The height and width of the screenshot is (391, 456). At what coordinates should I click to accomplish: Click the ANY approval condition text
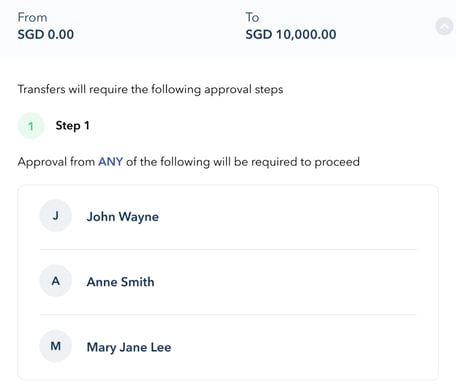point(111,162)
